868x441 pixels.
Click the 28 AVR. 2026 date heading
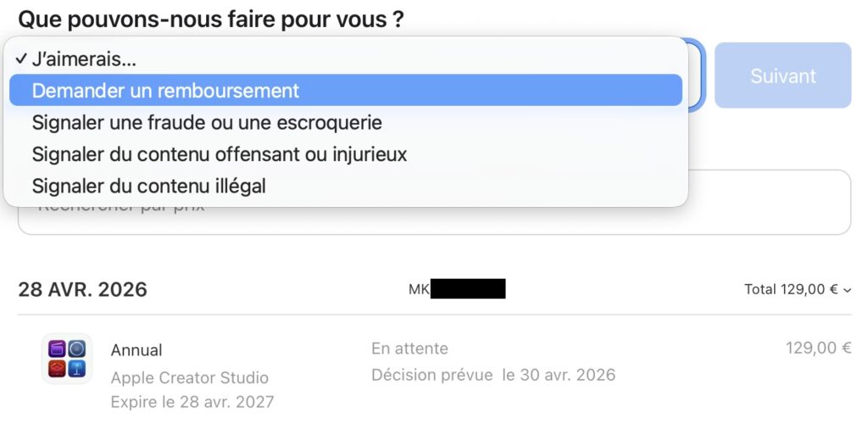pyautogui.click(x=82, y=290)
